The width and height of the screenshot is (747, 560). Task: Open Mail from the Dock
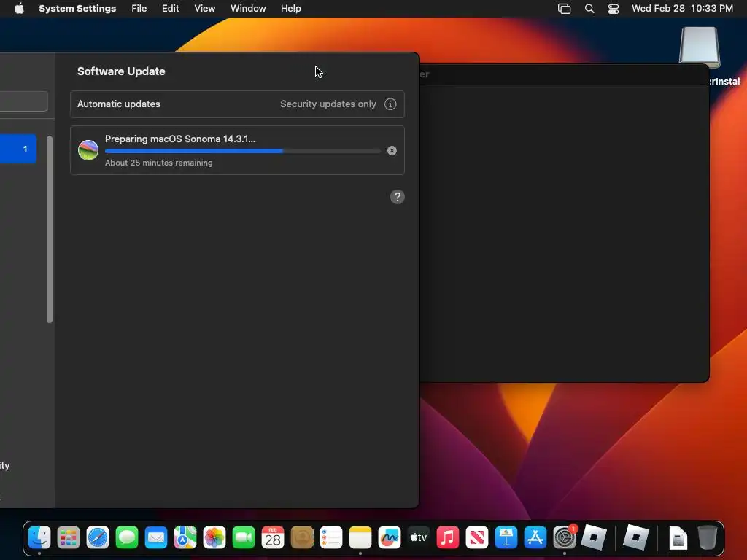156,538
